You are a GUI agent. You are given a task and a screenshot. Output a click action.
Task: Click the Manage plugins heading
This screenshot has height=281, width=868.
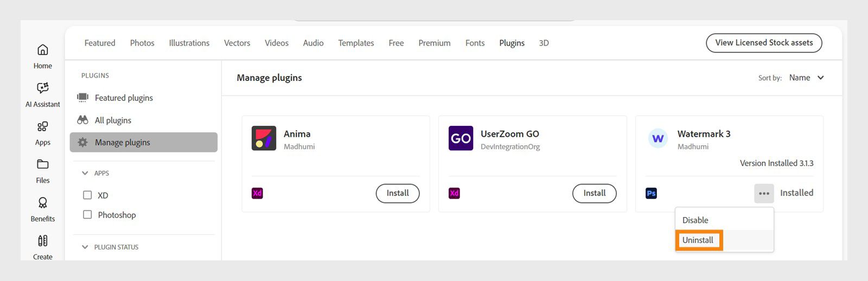tap(269, 78)
